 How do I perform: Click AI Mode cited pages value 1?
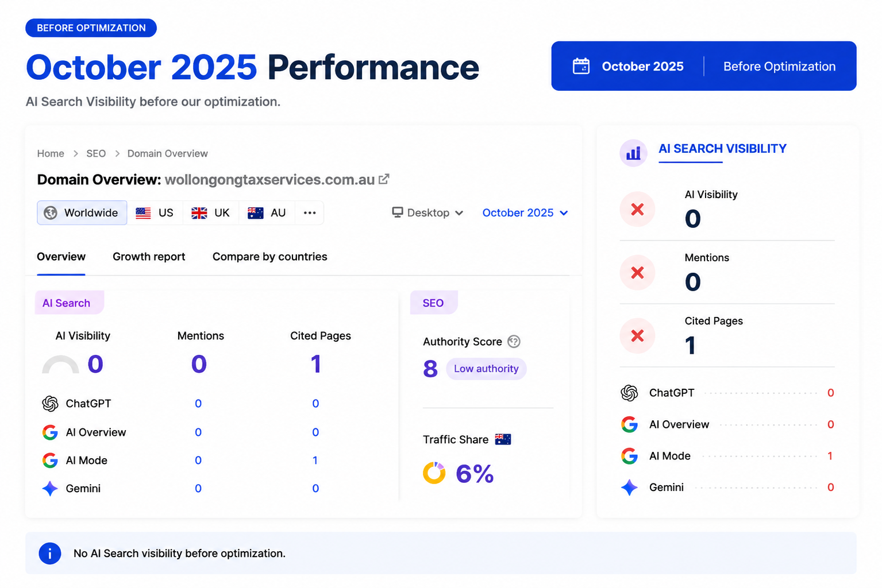tap(315, 461)
